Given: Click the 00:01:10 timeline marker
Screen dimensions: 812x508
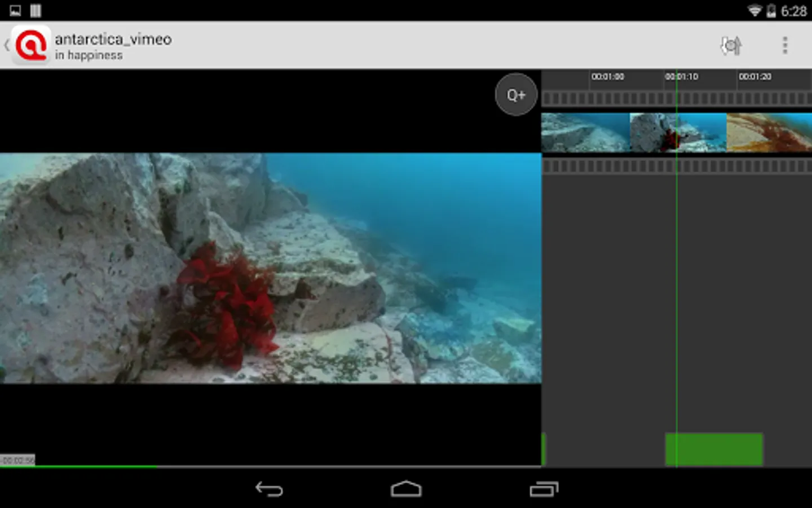Looking at the screenshot, I should 681,77.
